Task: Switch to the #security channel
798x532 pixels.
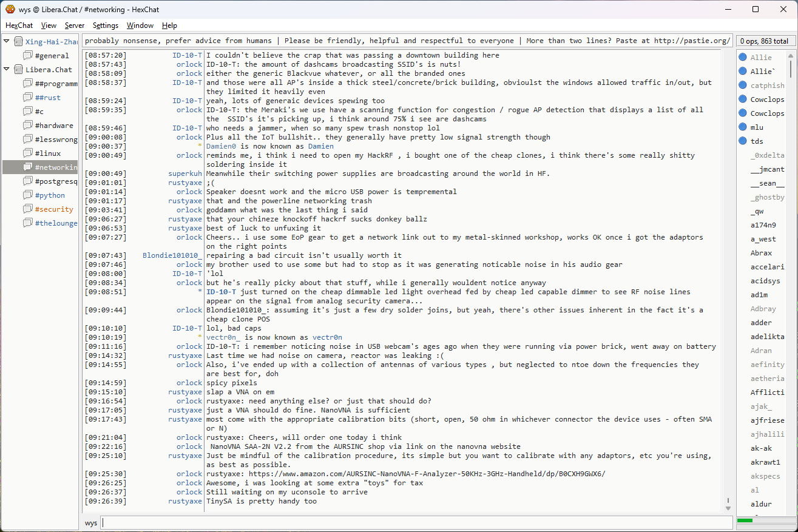Action: (x=54, y=209)
